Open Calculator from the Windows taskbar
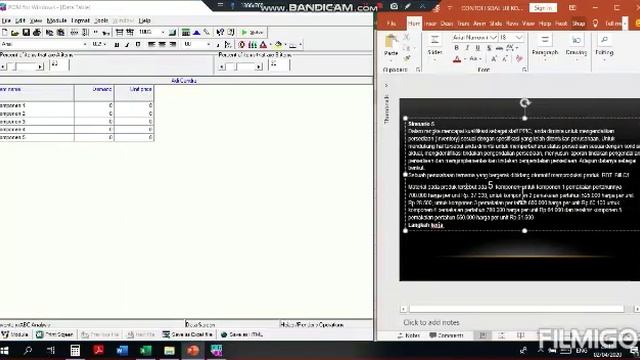 [75, 350]
